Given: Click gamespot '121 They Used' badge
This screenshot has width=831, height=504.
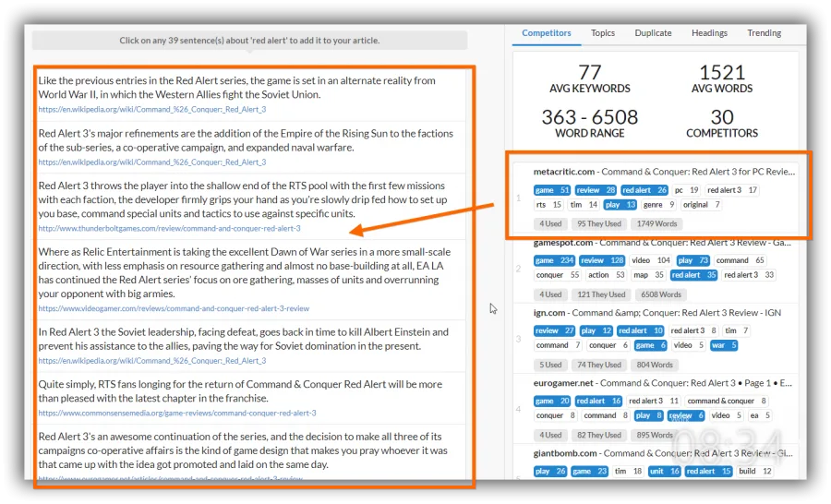Looking at the screenshot, I should 601,294.
